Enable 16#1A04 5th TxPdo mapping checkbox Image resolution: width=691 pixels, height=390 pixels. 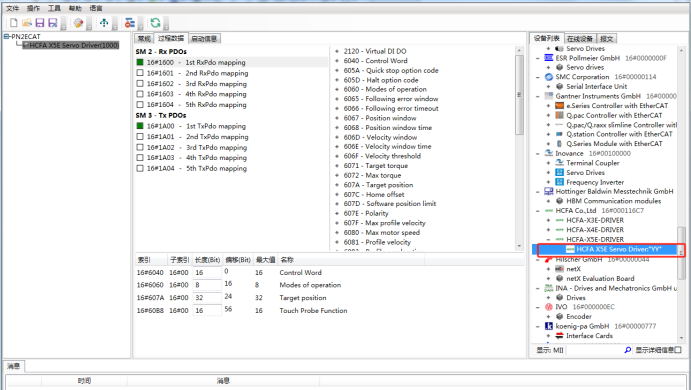tap(140, 168)
